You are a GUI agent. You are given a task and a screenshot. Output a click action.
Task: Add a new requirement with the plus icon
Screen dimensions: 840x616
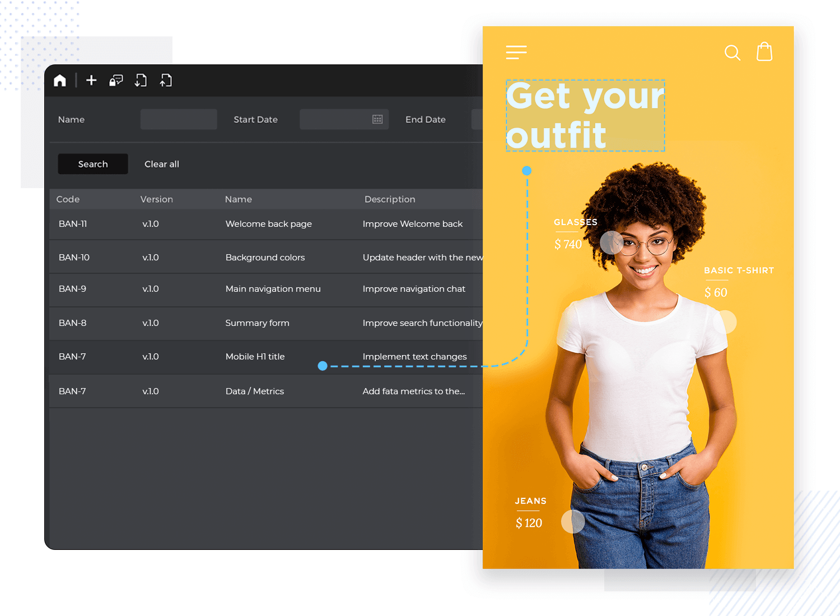pyautogui.click(x=91, y=81)
